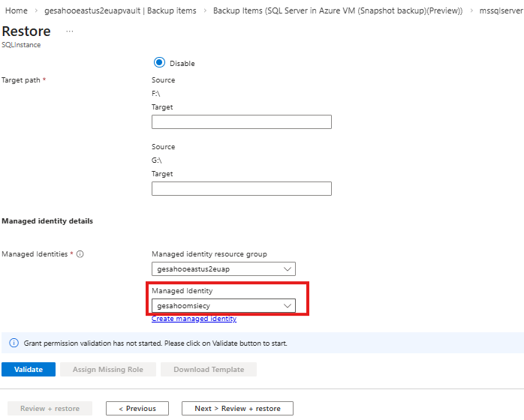524x420 pixels.
Task: Click Assign Missing Role button
Action: coord(108,369)
